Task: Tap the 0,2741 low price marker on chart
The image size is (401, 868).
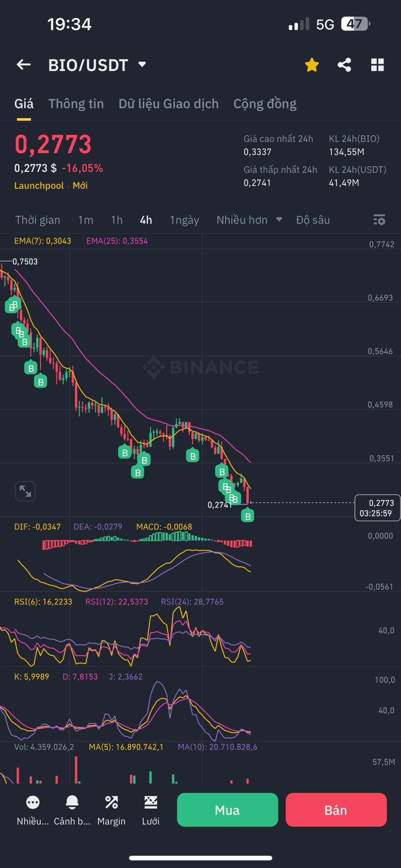Action: tap(220, 505)
